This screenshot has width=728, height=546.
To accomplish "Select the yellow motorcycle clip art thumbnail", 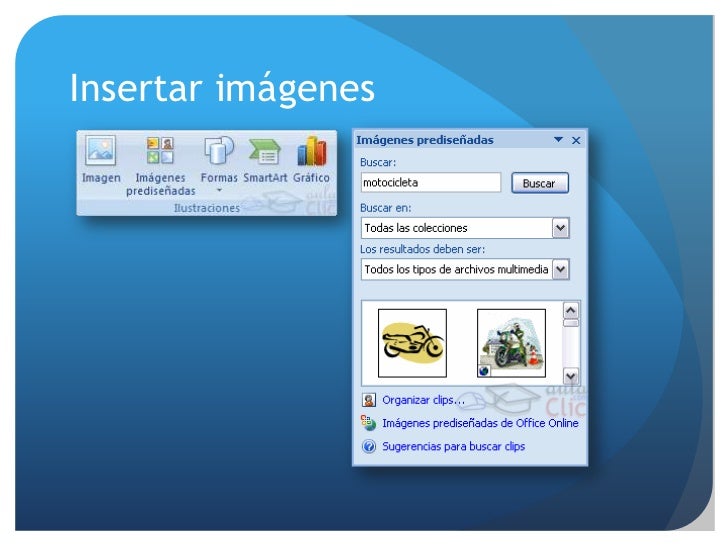I will coord(412,343).
